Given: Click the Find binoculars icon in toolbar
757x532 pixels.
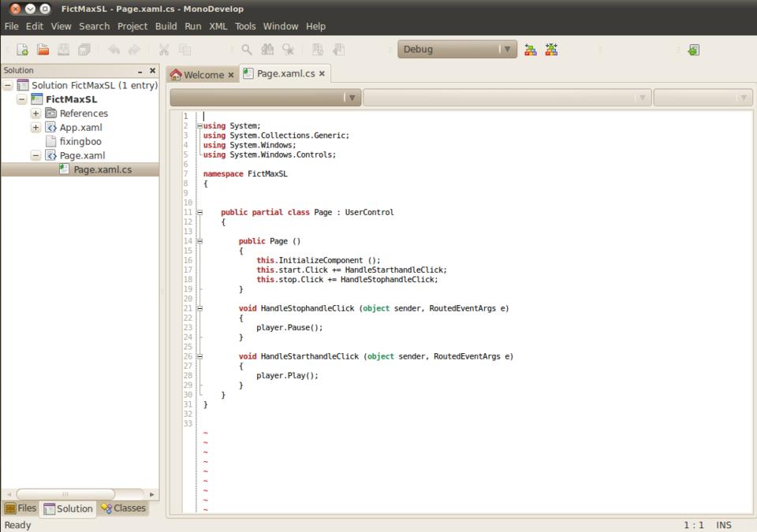Looking at the screenshot, I should click(267, 50).
